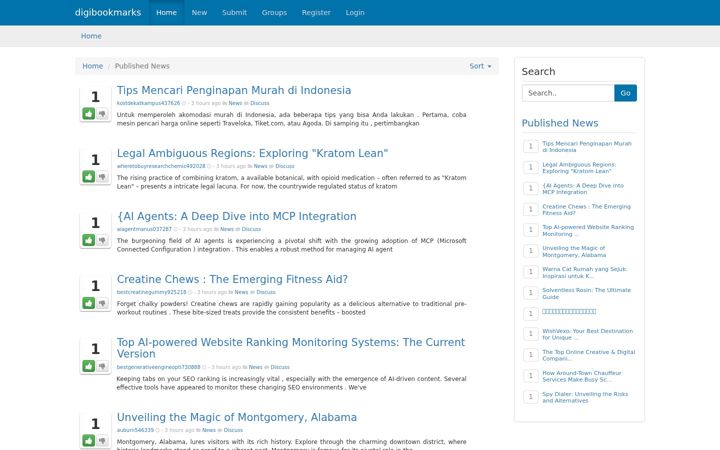Open sidebar link "WishVexo: Your Best Destination for Unique"
This screenshot has width=720, height=450.
[587, 334]
